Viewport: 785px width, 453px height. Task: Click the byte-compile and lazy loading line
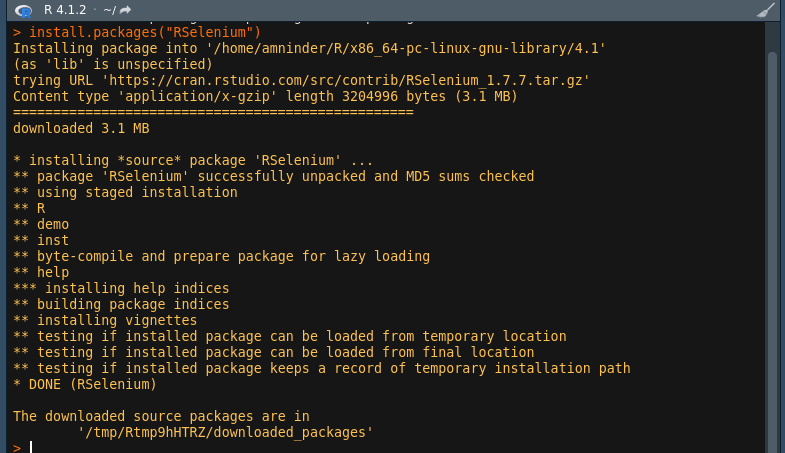click(222, 256)
